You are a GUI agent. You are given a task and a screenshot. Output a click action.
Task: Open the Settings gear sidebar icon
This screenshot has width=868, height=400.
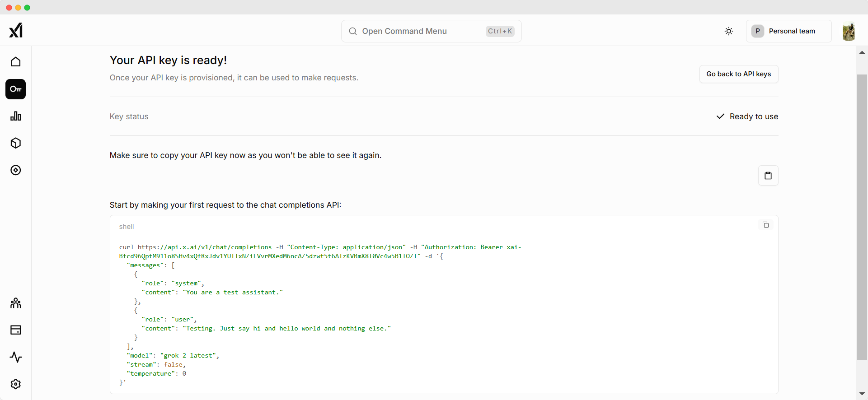click(16, 384)
